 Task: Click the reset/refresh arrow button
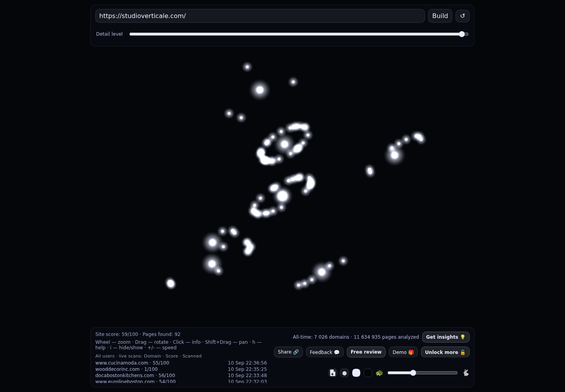point(463,16)
